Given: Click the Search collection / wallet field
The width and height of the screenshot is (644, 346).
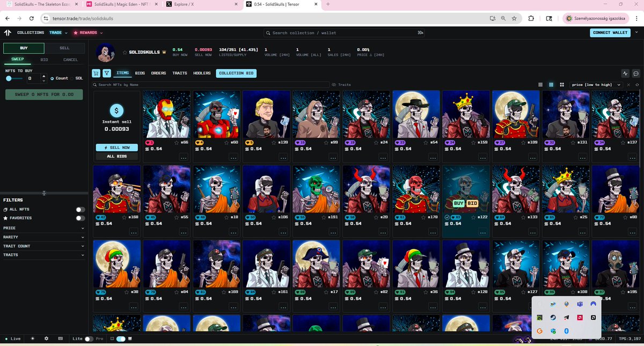Looking at the screenshot, I should pyautogui.click(x=343, y=33).
